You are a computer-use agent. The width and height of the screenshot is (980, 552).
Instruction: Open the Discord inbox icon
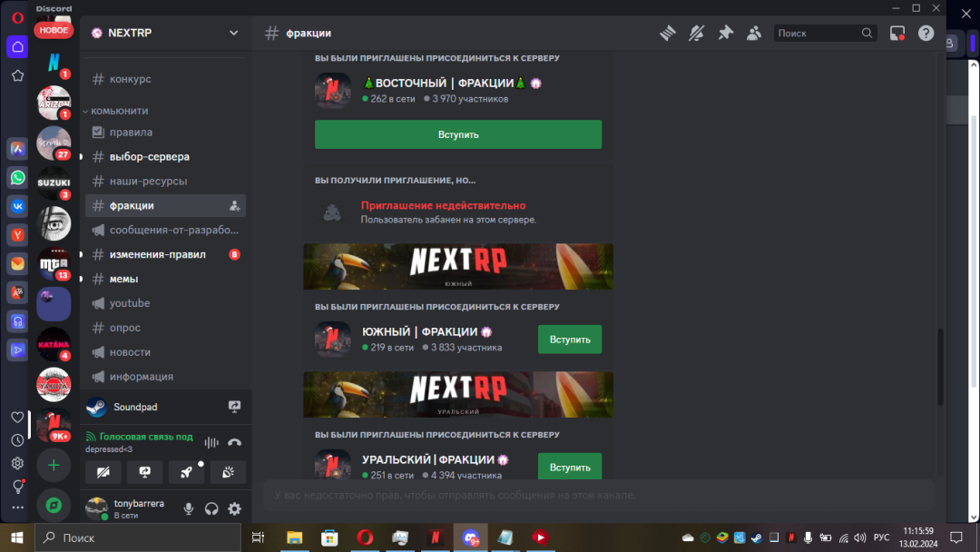point(897,33)
